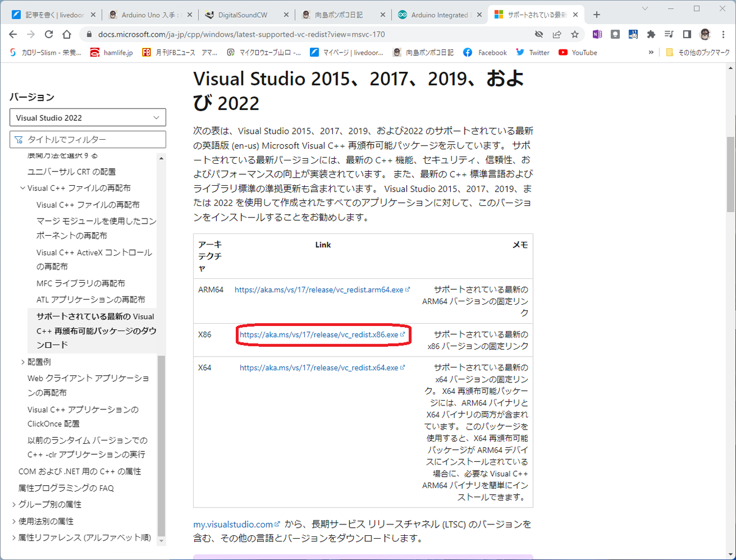Click the gray lightbulb extension icon

coord(615,34)
